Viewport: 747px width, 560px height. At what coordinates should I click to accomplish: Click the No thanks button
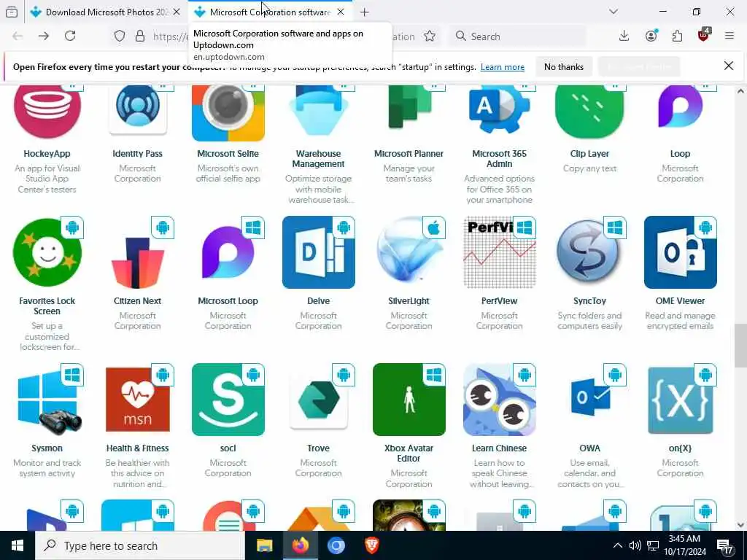click(564, 66)
